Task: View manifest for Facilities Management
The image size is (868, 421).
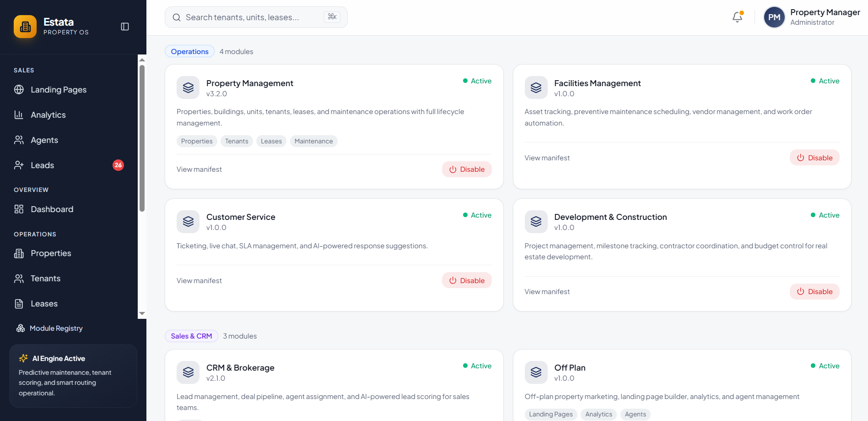Action: click(x=547, y=158)
